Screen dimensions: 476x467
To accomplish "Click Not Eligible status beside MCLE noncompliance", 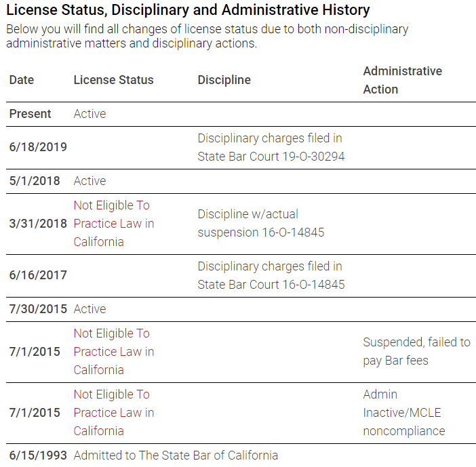I will pyautogui.click(x=114, y=413).
